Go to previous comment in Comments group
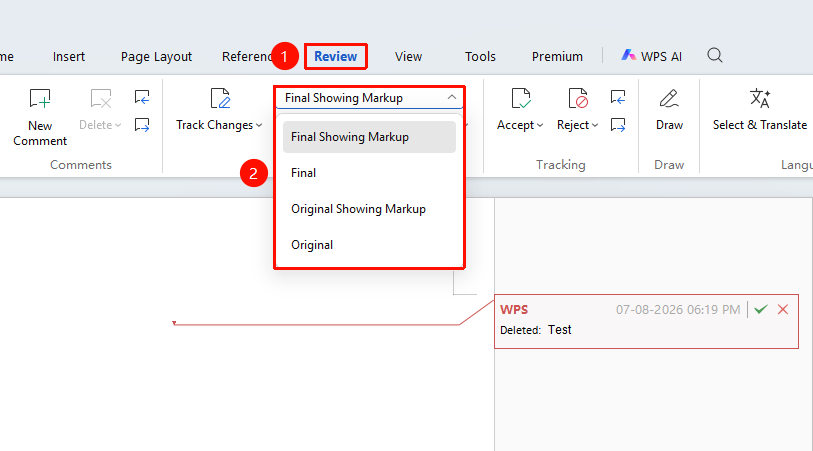The image size is (813, 451). click(142, 97)
